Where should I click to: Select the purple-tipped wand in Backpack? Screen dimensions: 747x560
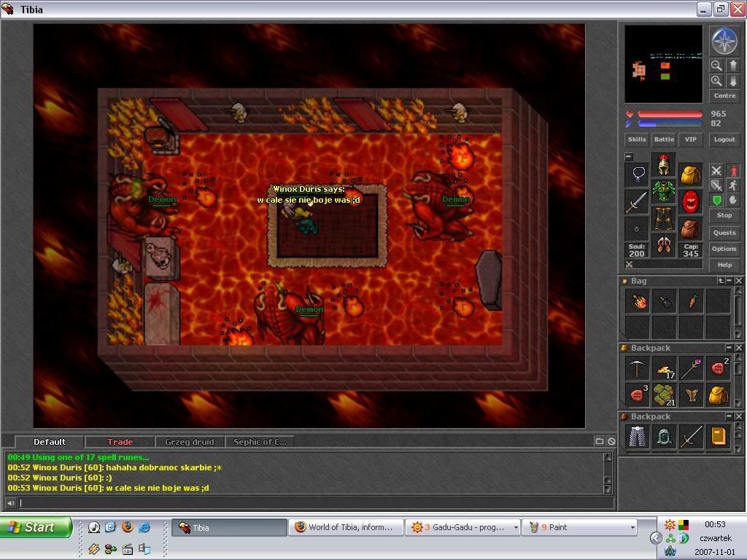(692, 368)
